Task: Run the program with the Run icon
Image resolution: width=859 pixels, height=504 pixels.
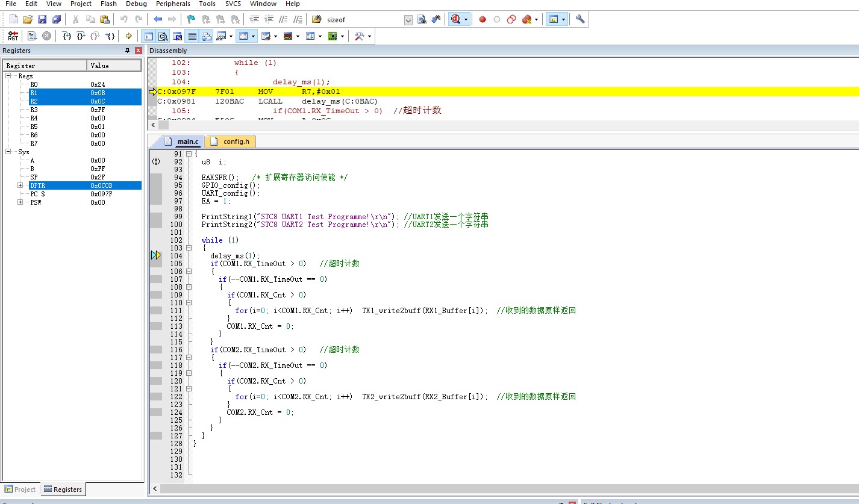Action: coord(32,36)
